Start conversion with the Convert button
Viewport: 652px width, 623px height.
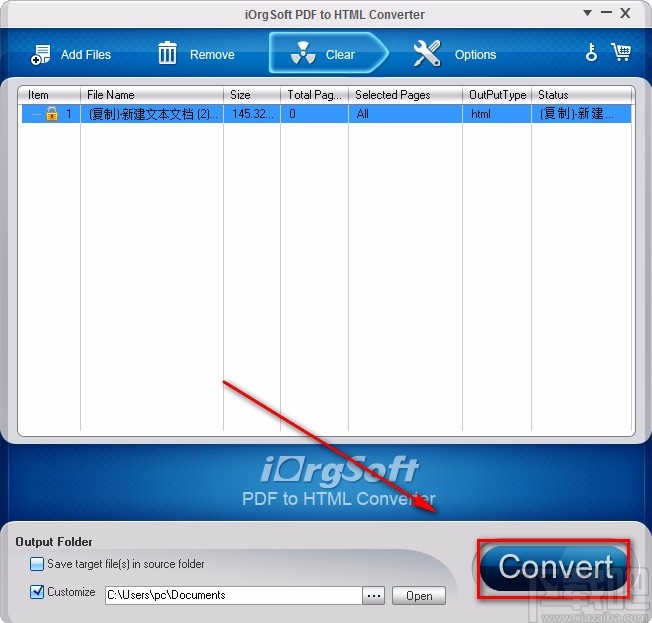pyautogui.click(x=554, y=568)
